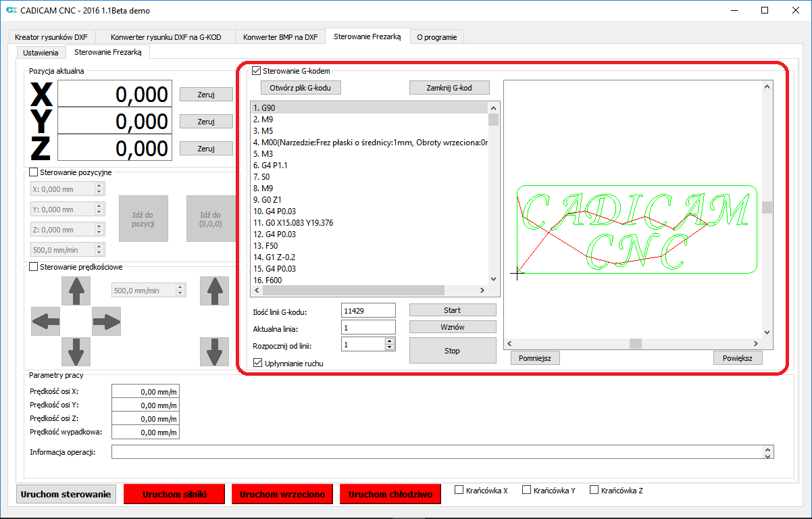Click the CADICAM app icon in title bar
812x519 pixels.
(x=11, y=11)
